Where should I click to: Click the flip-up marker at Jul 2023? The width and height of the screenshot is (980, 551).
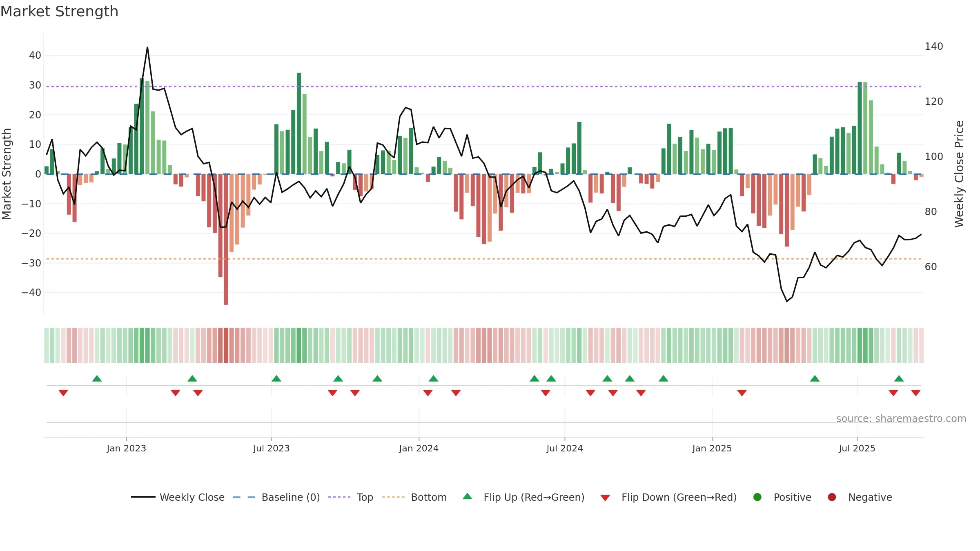[x=276, y=378]
